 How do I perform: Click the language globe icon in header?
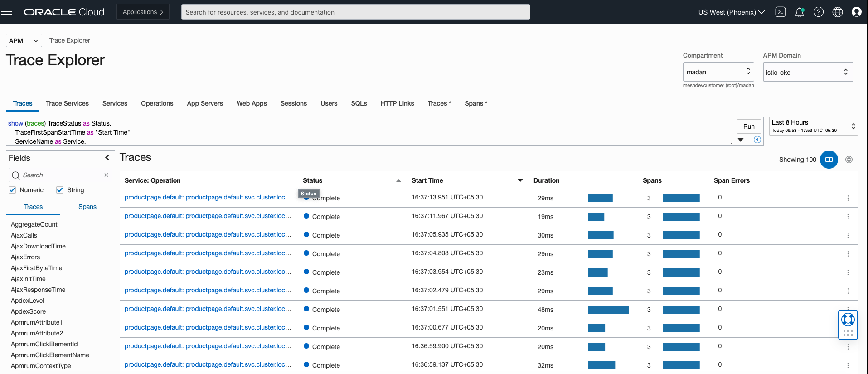click(x=837, y=12)
